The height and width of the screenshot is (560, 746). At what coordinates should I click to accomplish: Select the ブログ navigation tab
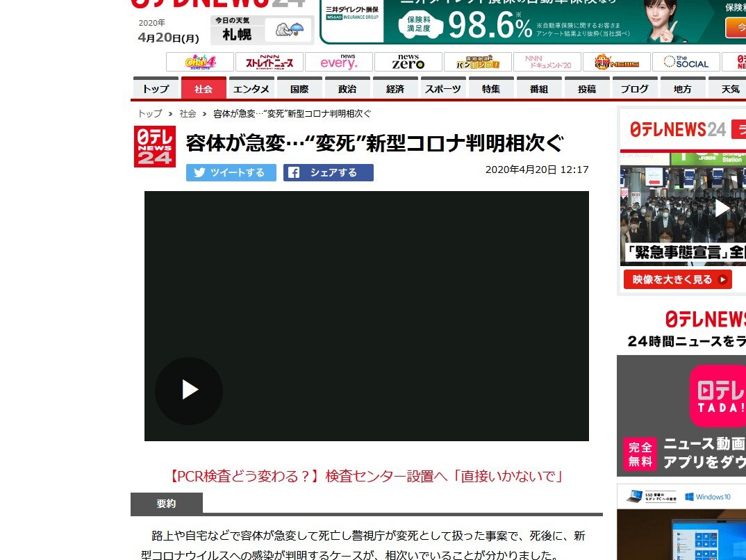635,88
